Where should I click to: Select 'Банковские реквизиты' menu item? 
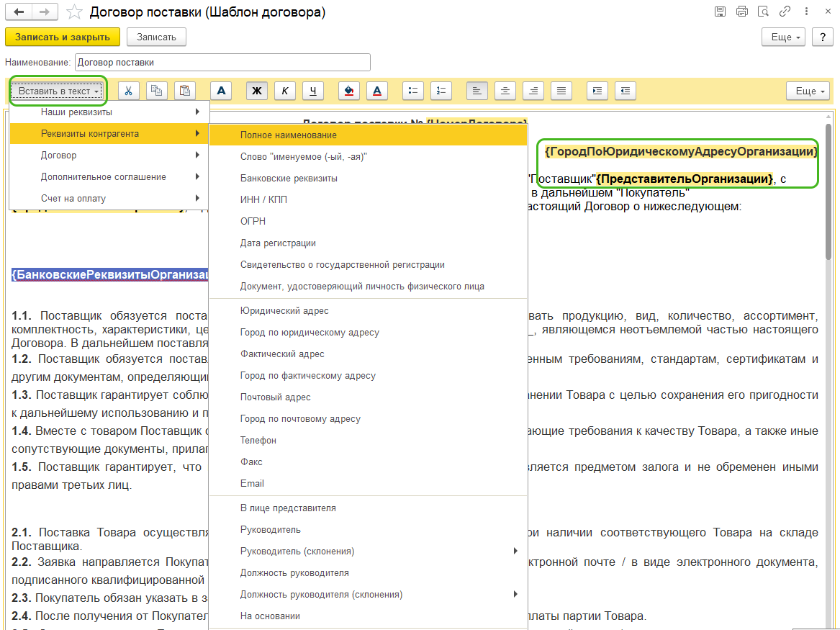[289, 178]
